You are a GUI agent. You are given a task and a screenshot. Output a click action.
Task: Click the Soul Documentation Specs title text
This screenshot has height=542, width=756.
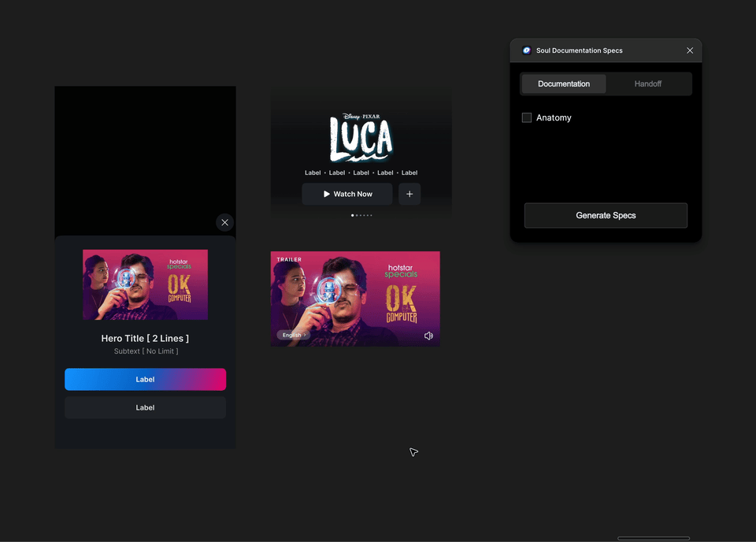coord(579,50)
